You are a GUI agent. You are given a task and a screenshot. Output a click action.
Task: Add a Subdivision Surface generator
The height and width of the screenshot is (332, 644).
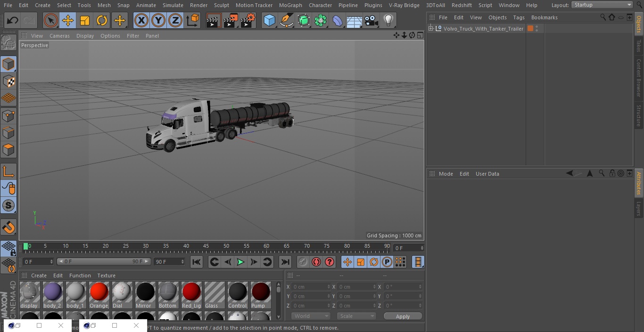pyautogui.click(x=304, y=21)
